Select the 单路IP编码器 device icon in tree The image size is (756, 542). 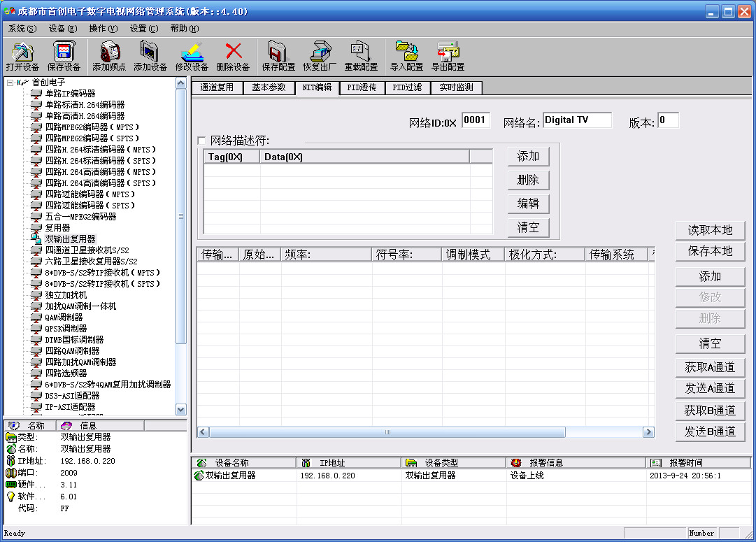36,94
